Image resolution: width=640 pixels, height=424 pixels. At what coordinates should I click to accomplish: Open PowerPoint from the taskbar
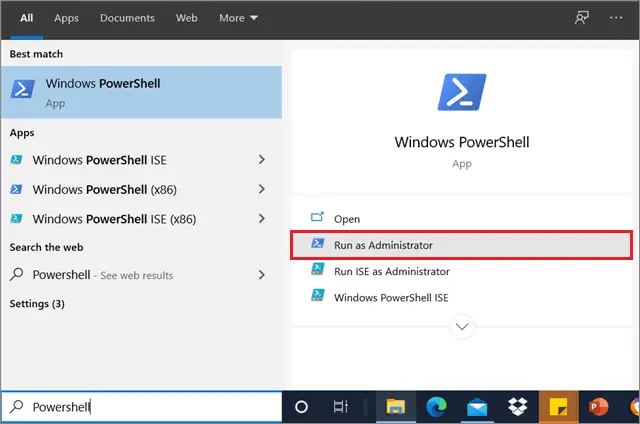pyautogui.click(x=598, y=406)
